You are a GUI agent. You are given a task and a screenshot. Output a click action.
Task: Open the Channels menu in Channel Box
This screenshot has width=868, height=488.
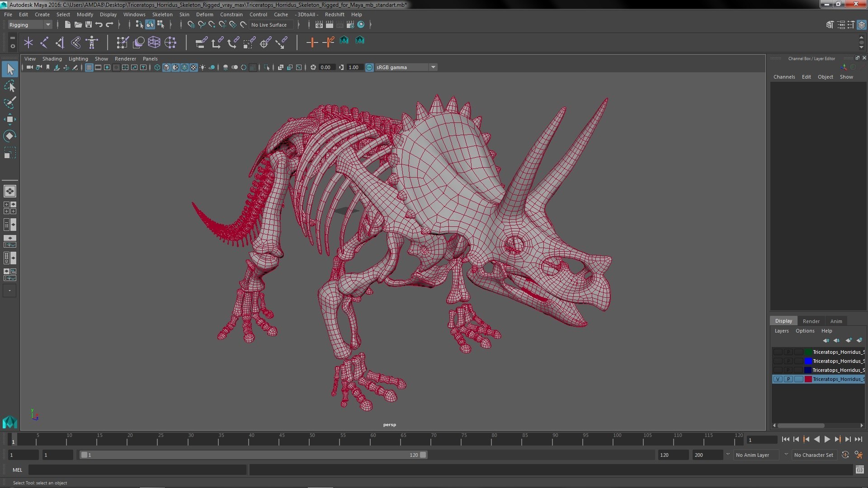point(784,77)
